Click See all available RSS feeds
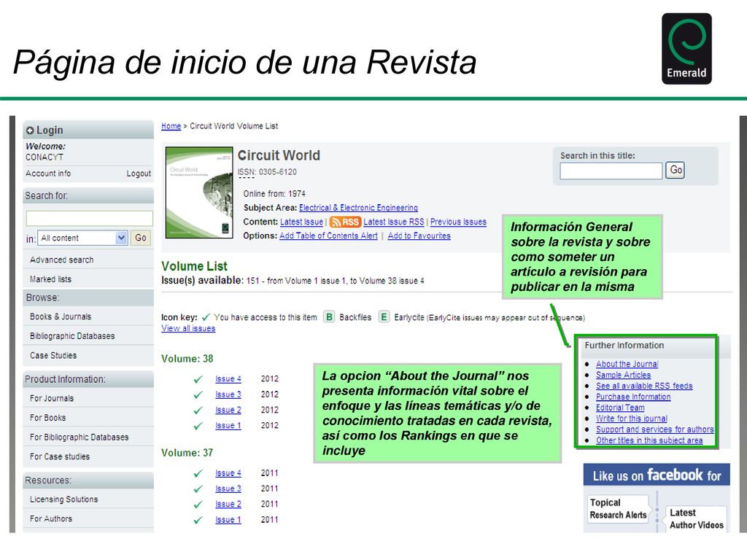 pos(644,386)
